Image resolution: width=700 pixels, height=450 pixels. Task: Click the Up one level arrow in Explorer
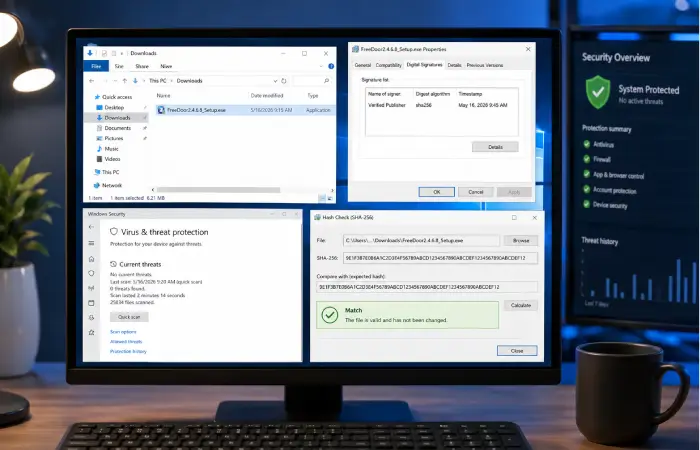(125, 81)
